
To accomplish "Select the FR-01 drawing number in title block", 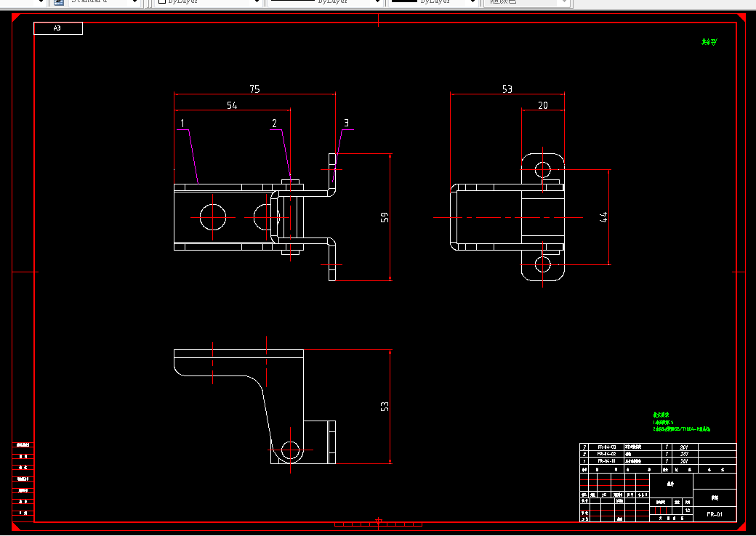I will coord(715,514).
